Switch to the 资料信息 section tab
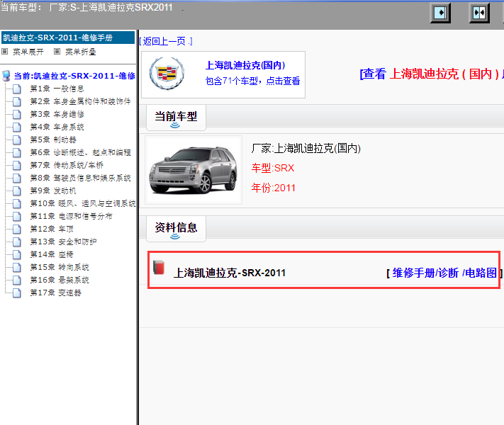Image resolution: width=504 pixels, height=425 pixels. 176,227
